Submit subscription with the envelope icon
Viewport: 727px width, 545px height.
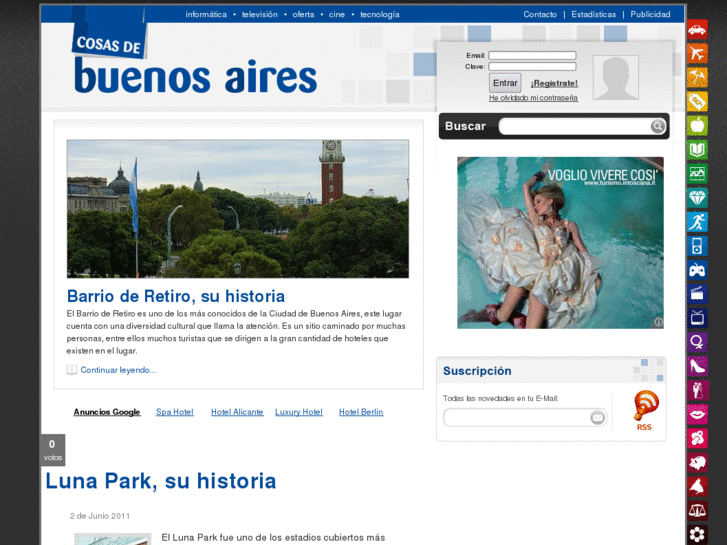click(x=598, y=417)
